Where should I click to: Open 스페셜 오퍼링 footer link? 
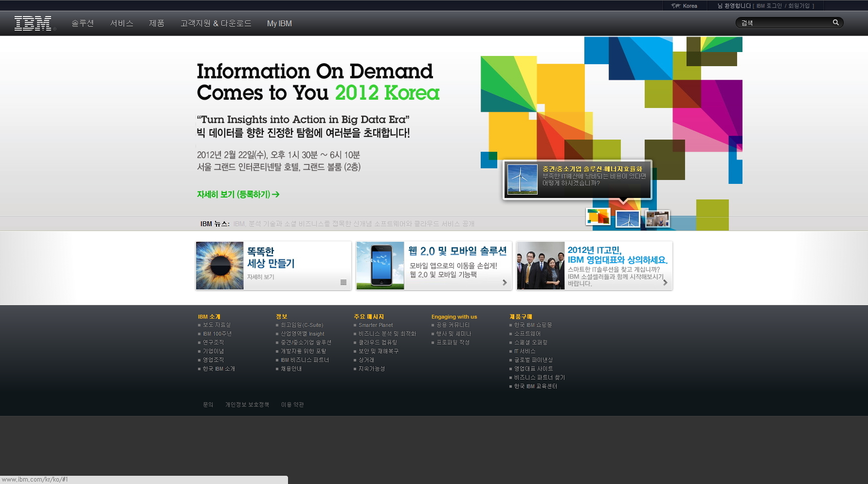pos(531,342)
